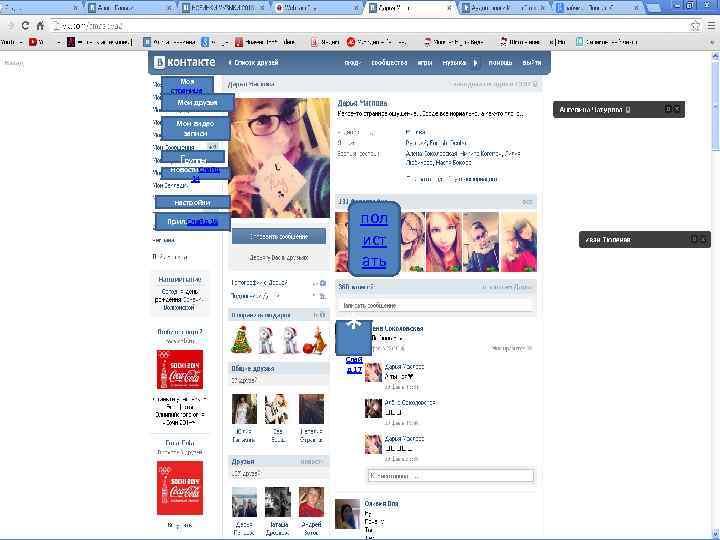Open red-haired girl photo in photo strip
720x540 pixels.
point(443,242)
